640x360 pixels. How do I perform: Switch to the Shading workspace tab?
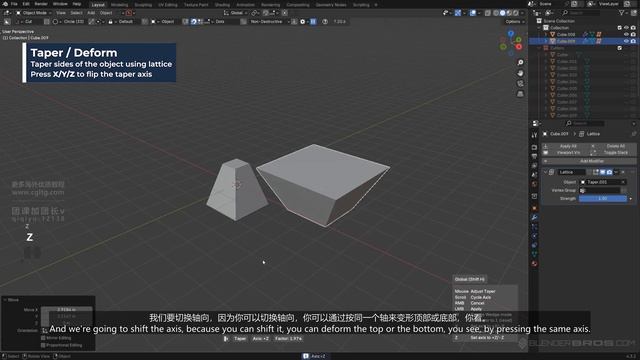pyautogui.click(x=222, y=5)
